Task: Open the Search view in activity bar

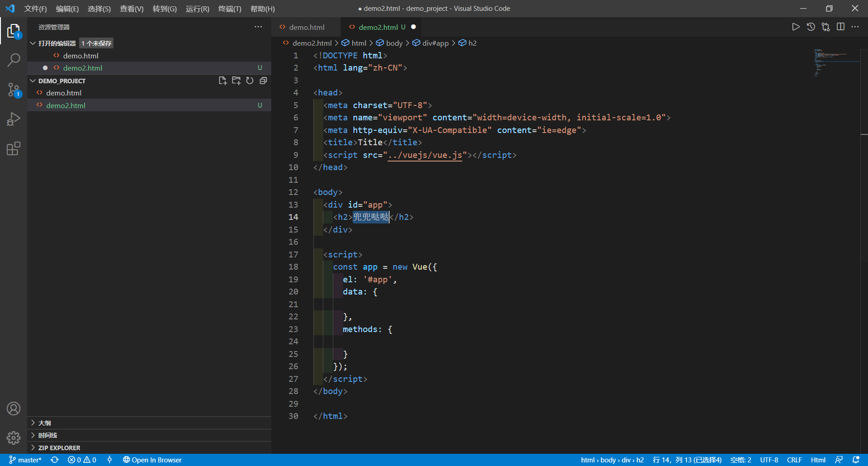Action: pos(14,60)
